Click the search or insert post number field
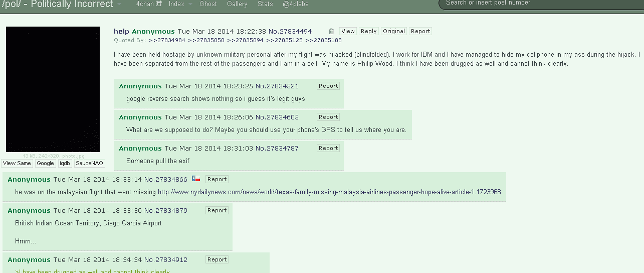The image size is (644, 273). click(541, 4)
